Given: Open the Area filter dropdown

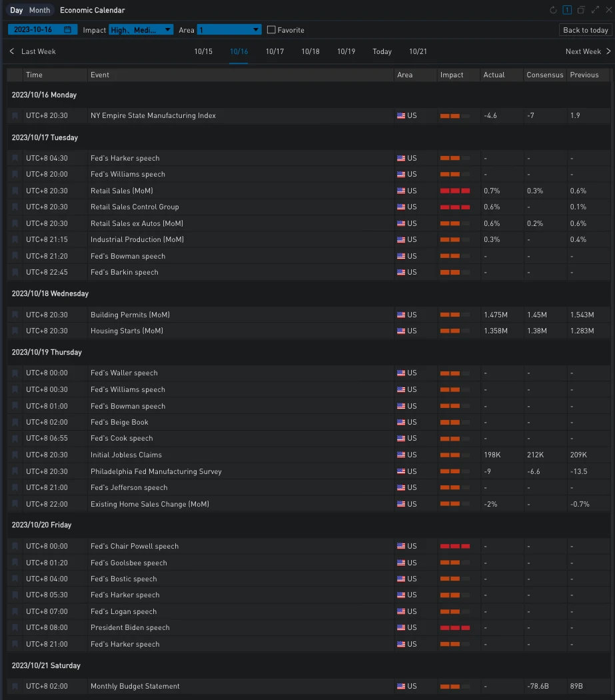Looking at the screenshot, I should [x=229, y=30].
